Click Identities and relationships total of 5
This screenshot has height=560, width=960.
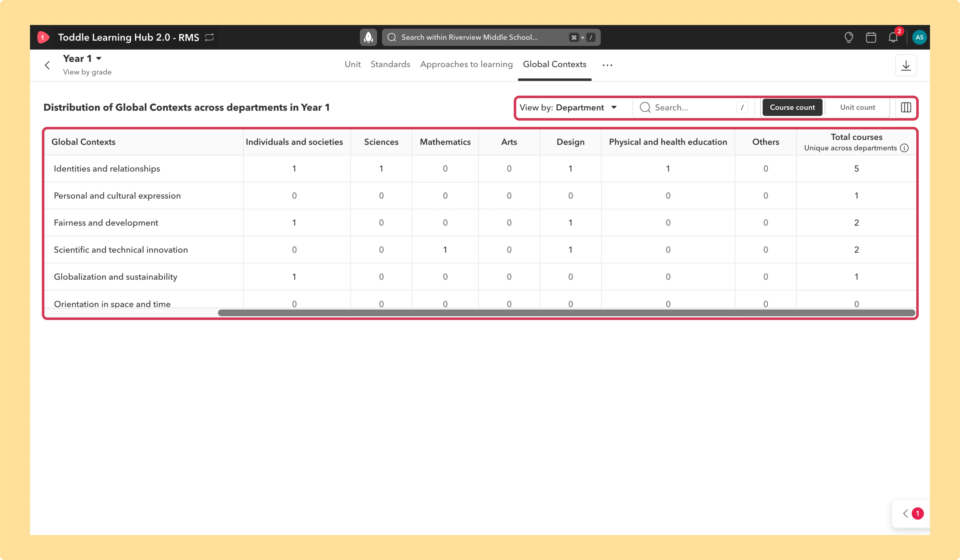coord(856,169)
